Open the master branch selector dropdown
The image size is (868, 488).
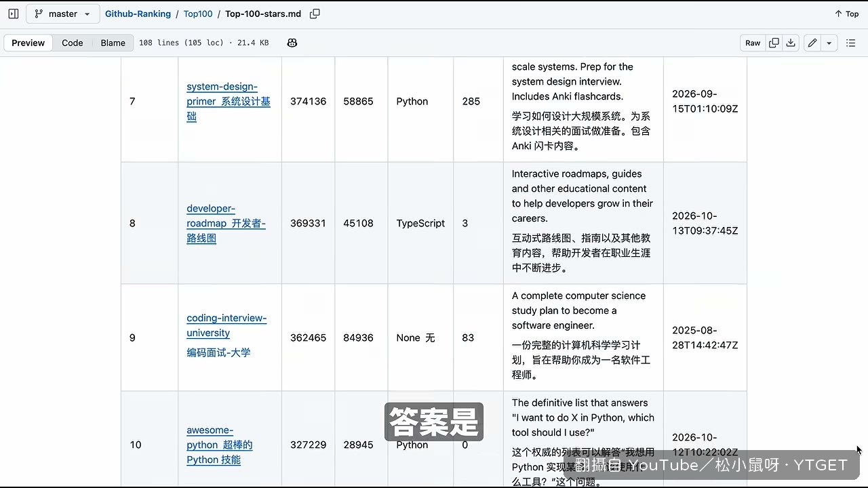pos(62,14)
